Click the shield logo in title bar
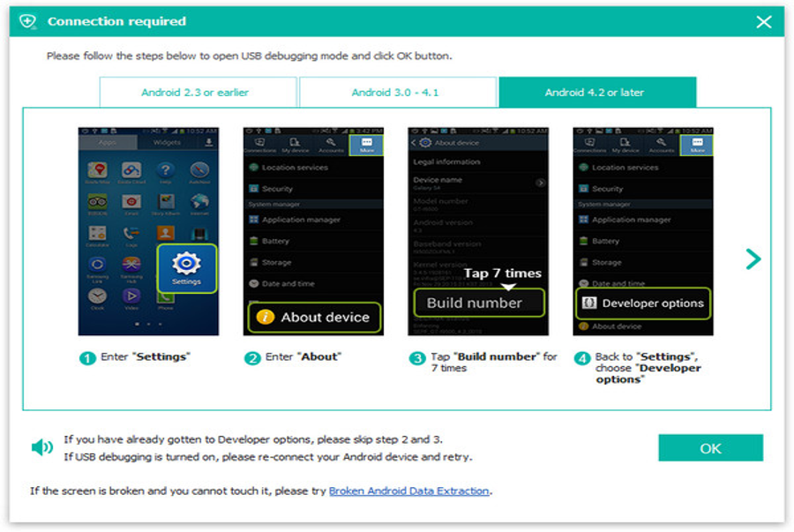This screenshot has width=794, height=532. pos(29,21)
